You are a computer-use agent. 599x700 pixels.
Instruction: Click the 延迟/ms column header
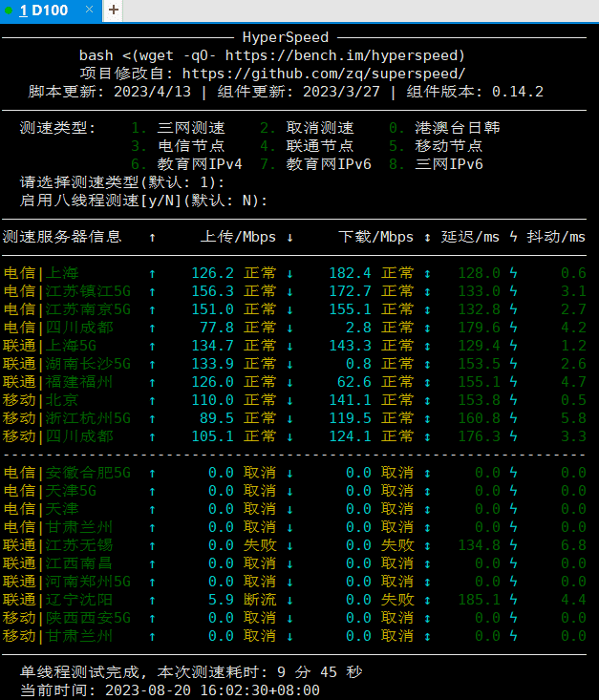pyautogui.click(x=470, y=237)
